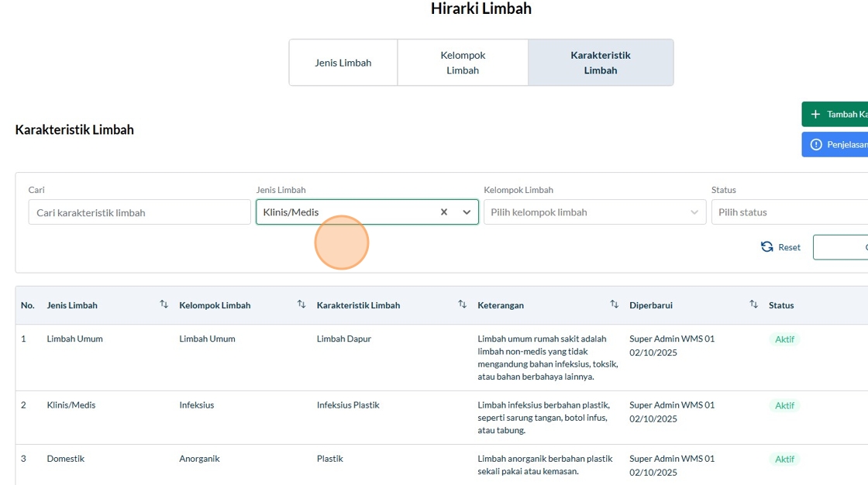Switch to the Kelompok Limbah tab
This screenshot has width=868, height=485.
point(463,63)
